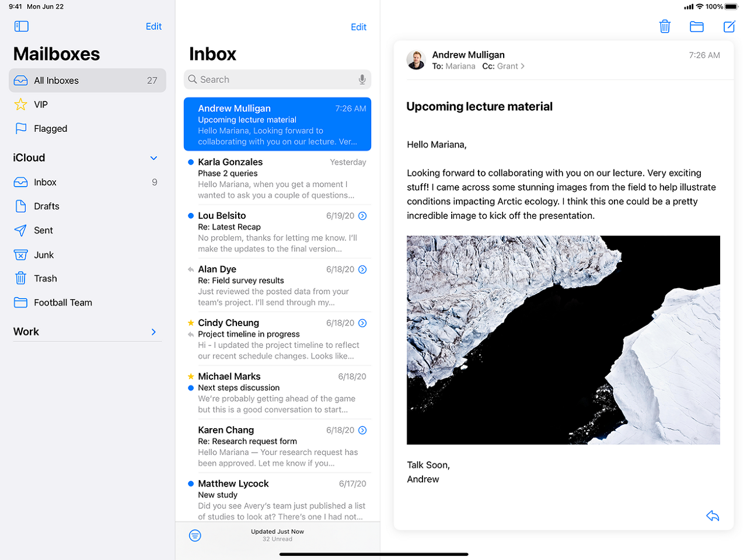
Task: Open Andrew Mulligan's sender avatar
Action: coord(416,60)
